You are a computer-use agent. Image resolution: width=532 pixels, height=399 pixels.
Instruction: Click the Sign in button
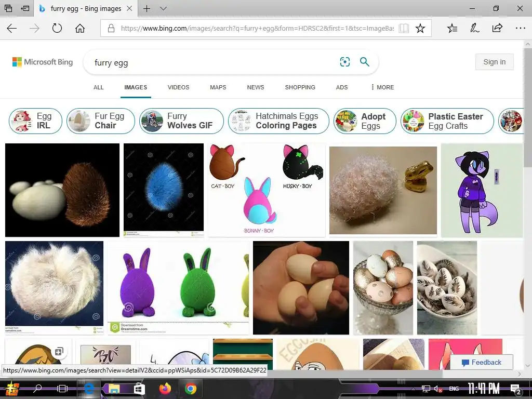click(x=495, y=62)
